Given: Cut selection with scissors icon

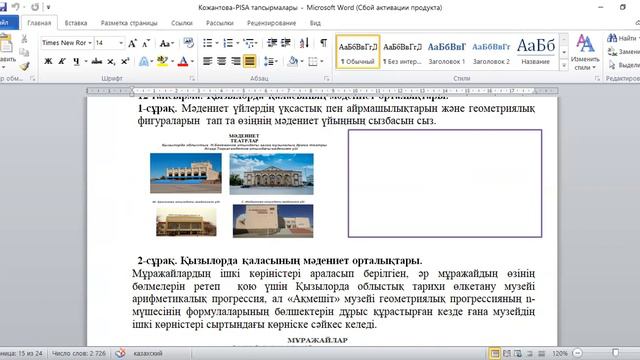Looking at the screenshot, I should pyautogui.click(x=24, y=39).
